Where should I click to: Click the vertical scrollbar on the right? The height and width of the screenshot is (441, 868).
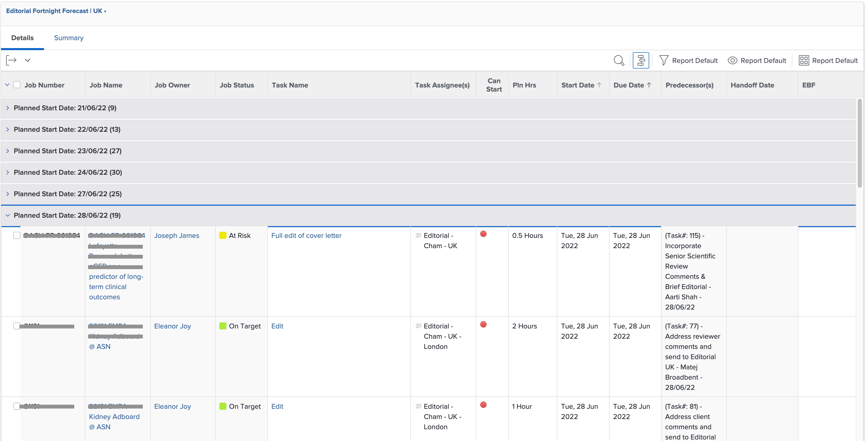pyautogui.click(x=860, y=143)
